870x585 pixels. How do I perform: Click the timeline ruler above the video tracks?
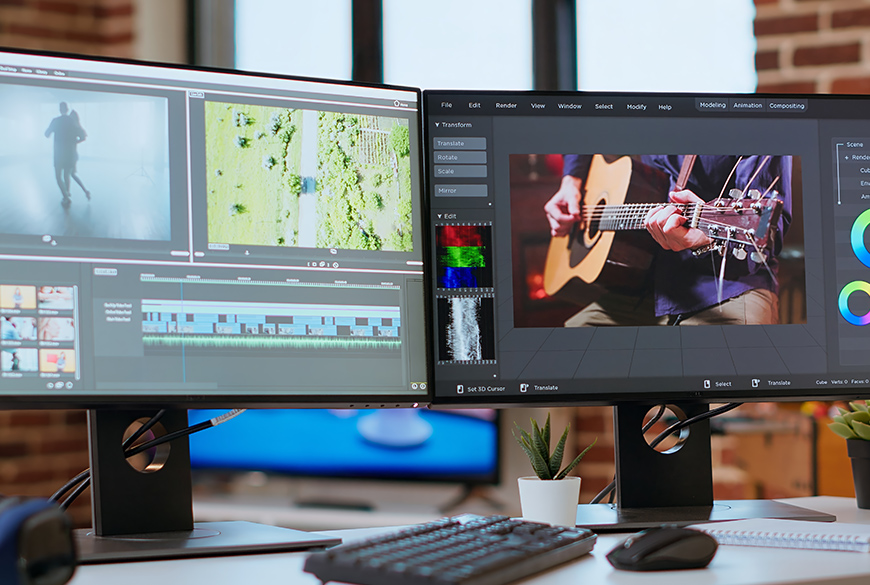point(270,282)
